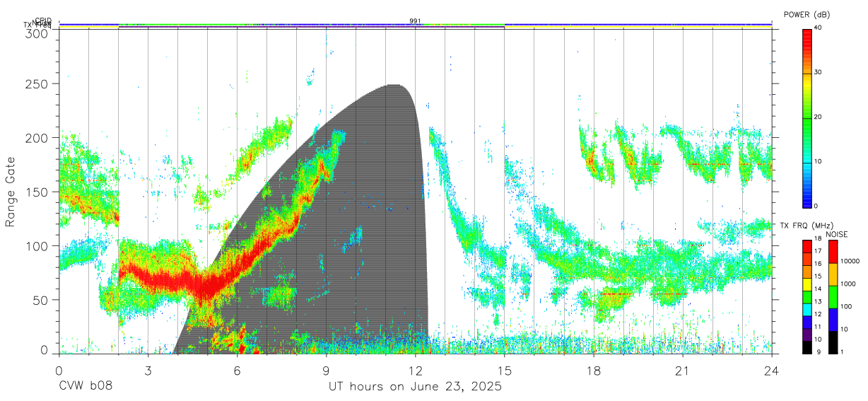Viewport: 868px width, 401px height.
Task: Click the '12' hour tick on time axis
Action: tap(415, 370)
